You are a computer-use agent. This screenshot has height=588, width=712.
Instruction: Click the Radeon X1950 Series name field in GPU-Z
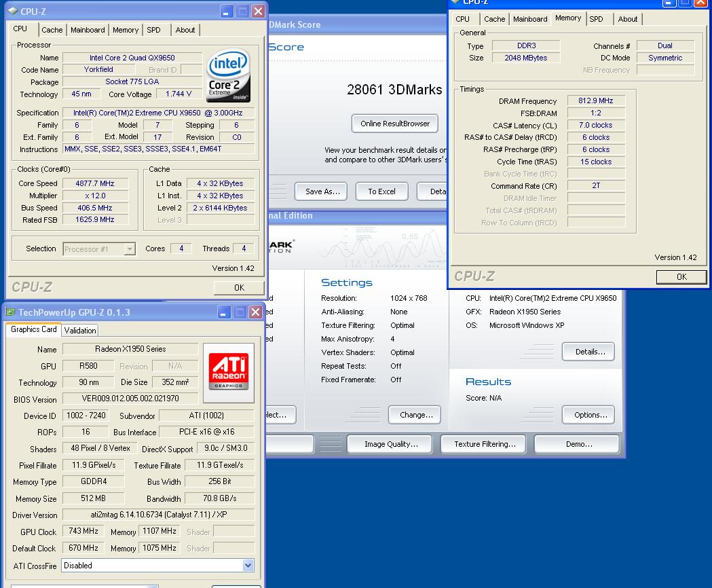pyautogui.click(x=130, y=349)
